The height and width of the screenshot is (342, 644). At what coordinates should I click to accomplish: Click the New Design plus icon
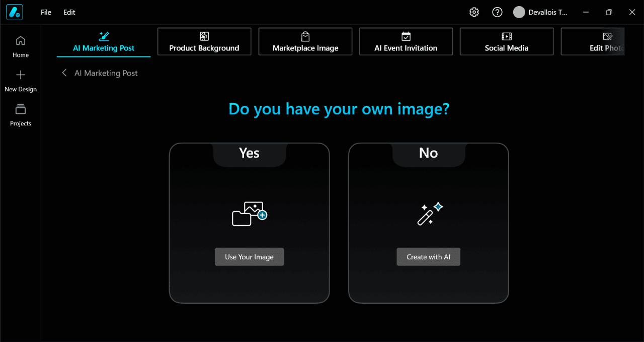click(x=20, y=75)
